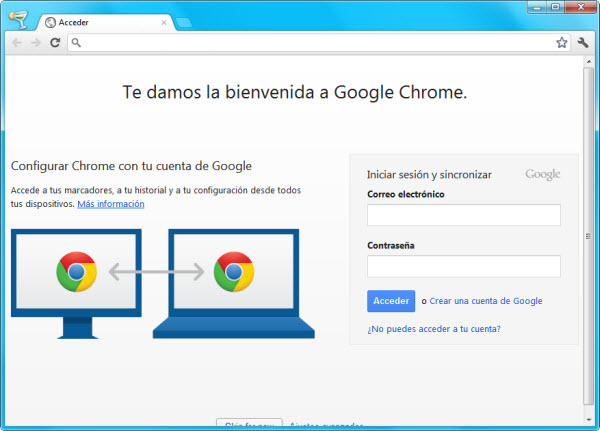Click the vertical scrollbar thumb
600x431 pixels.
point(589,236)
